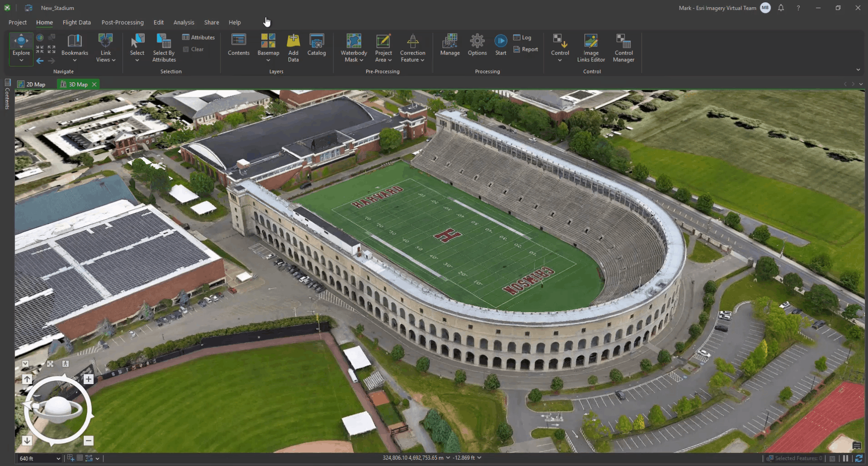The height and width of the screenshot is (466, 868).
Task: Refresh the view using status bar icon
Action: pos(859,458)
